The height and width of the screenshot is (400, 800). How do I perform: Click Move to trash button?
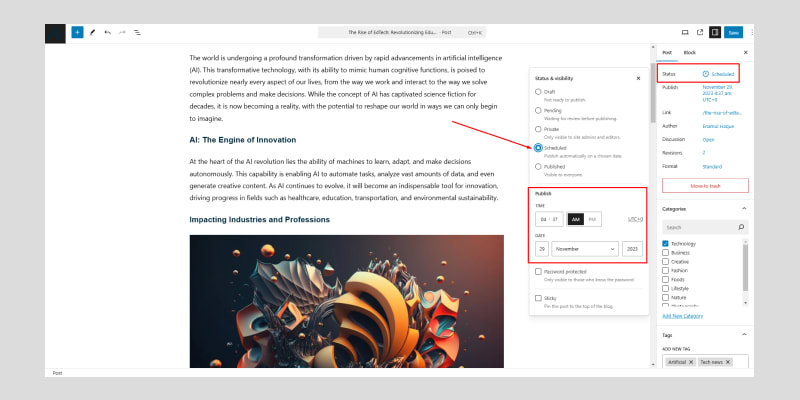point(705,186)
